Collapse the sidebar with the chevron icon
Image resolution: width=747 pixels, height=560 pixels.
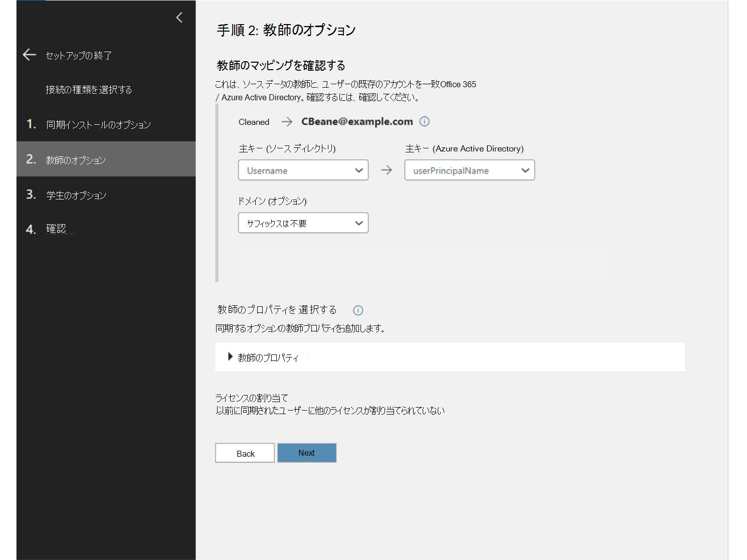click(x=179, y=18)
